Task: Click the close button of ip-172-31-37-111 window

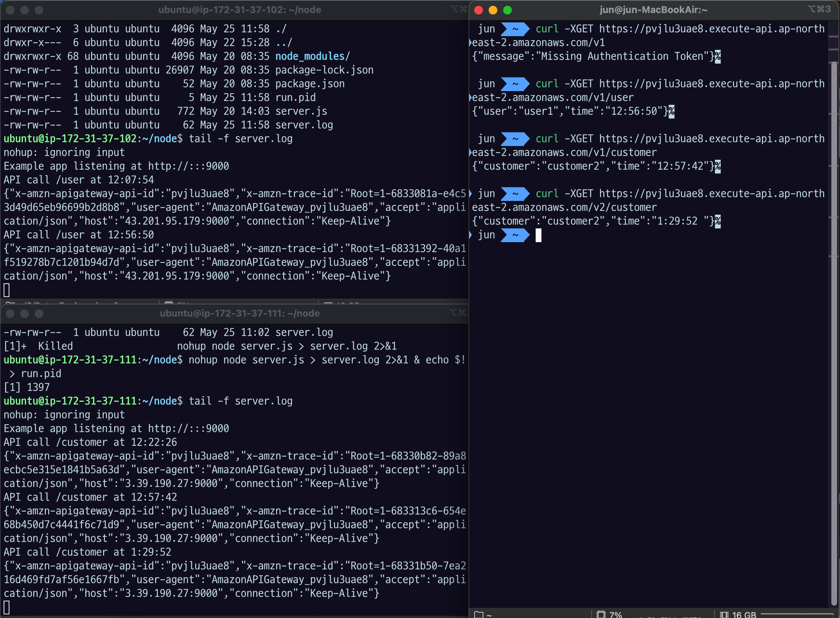Action: click(x=10, y=314)
